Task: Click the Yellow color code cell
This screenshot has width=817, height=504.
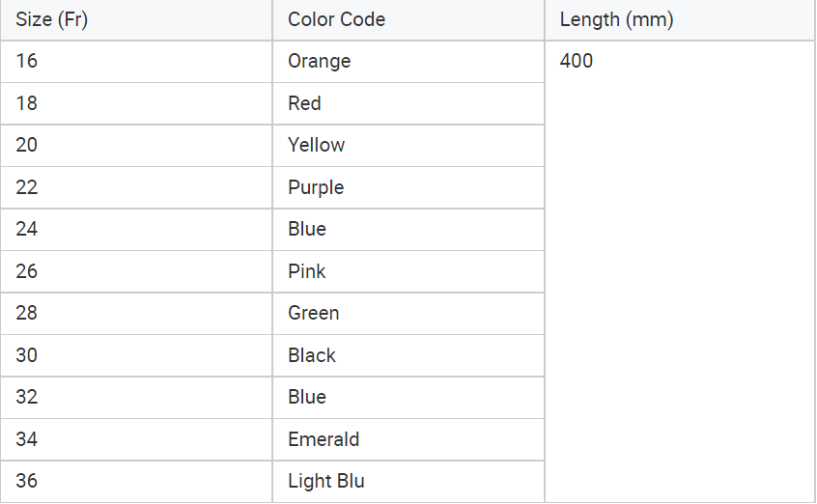Action: click(x=408, y=146)
